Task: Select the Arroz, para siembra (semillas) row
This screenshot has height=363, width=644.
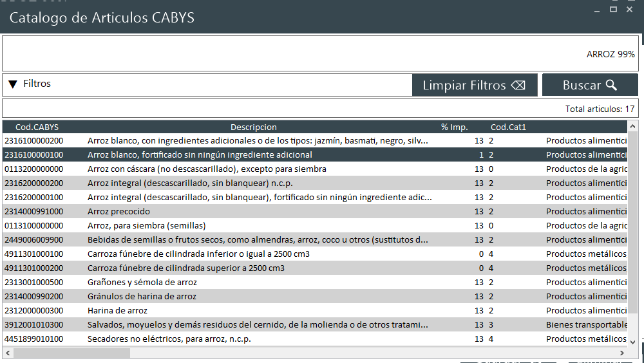Action: pos(146,225)
